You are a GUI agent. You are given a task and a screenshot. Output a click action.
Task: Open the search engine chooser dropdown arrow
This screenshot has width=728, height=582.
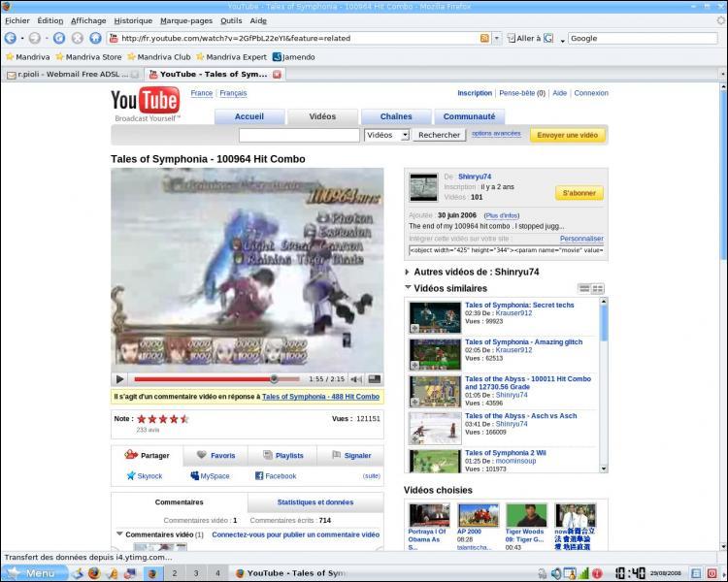[562, 41]
